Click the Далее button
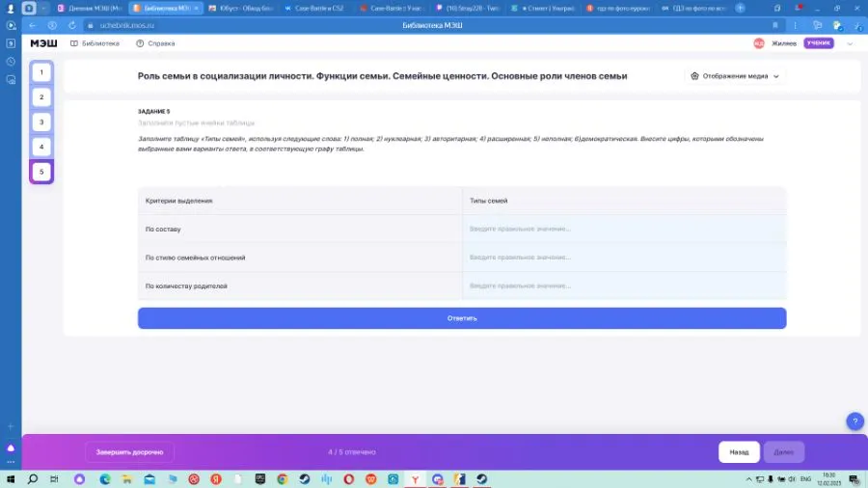 [x=784, y=452]
